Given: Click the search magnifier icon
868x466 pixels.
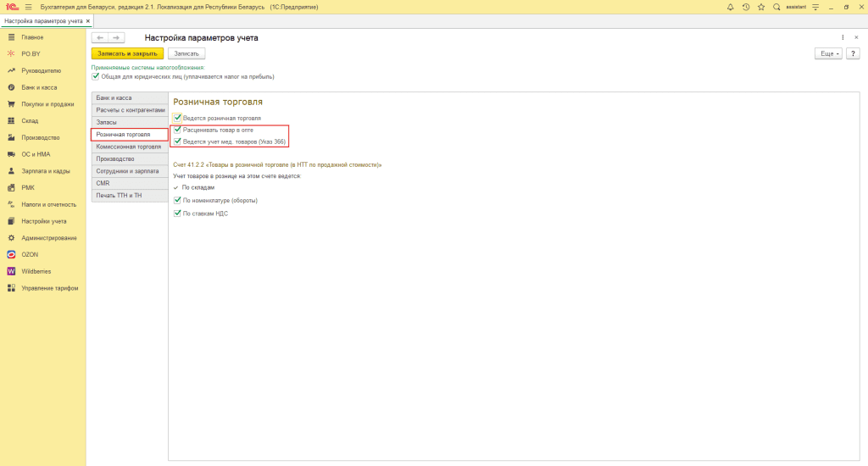Looking at the screenshot, I should pyautogui.click(x=776, y=7).
